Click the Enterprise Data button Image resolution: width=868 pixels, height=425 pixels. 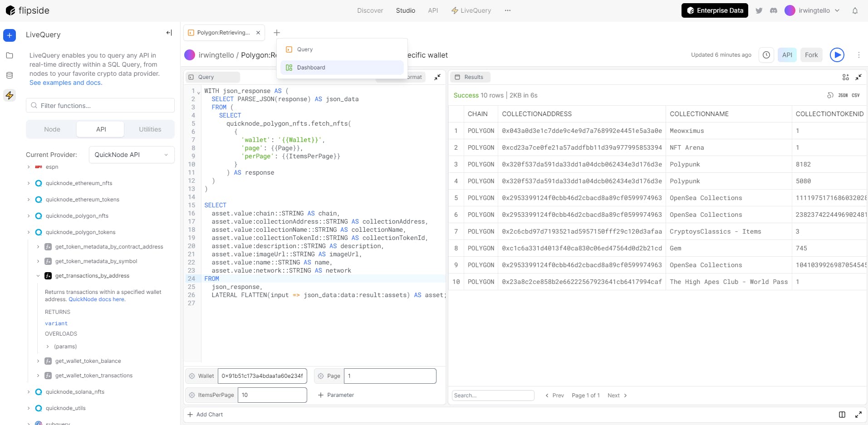[x=715, y=10]
